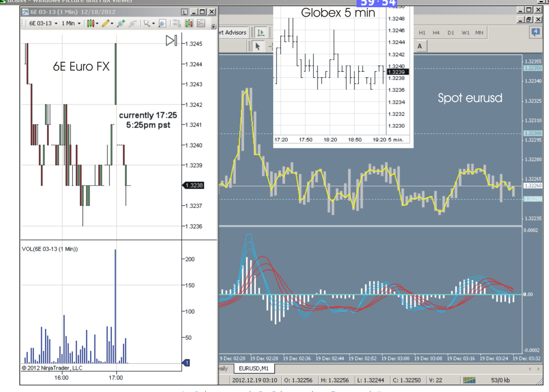549x392 pixels.
Task: Toggle the Data Box icon in NinjaTrader toolbar
Action: click(x=177, y=23)
